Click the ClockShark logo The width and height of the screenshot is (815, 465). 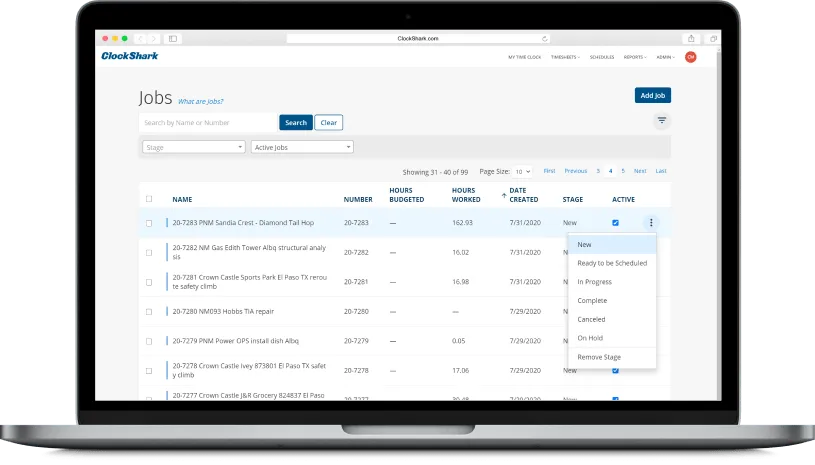tap(129, 56)
